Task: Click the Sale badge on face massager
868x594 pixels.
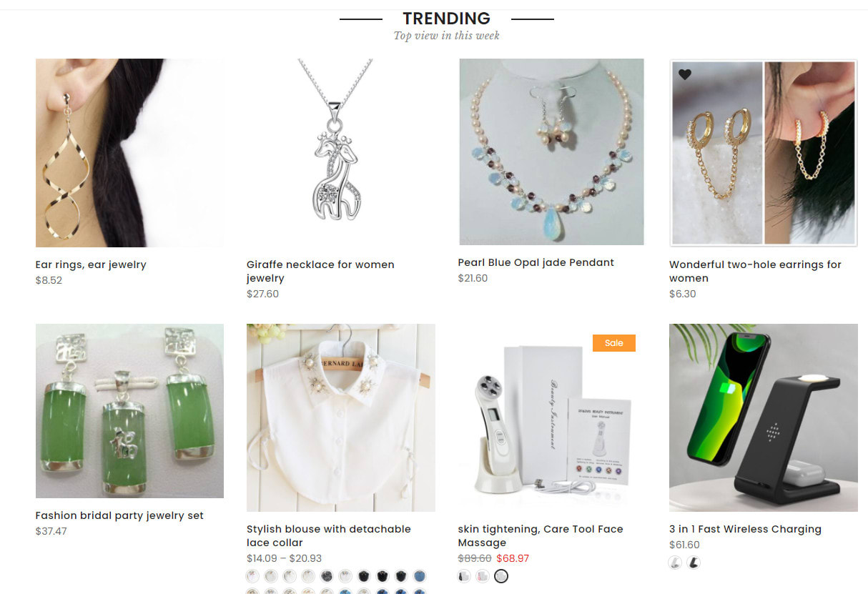Action: coord(613,343)
